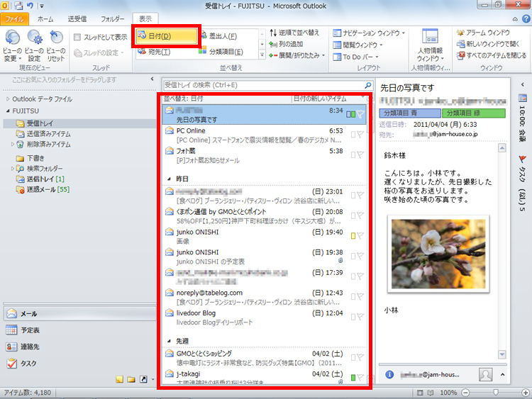Toggle category box on junko ONISHI 19:40 message
This screenshot has height=399, width=532.
(353, 235)
